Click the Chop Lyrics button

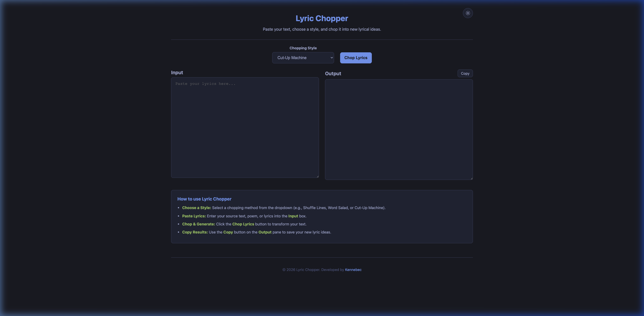pyautogui.click(x=356, y=58)
